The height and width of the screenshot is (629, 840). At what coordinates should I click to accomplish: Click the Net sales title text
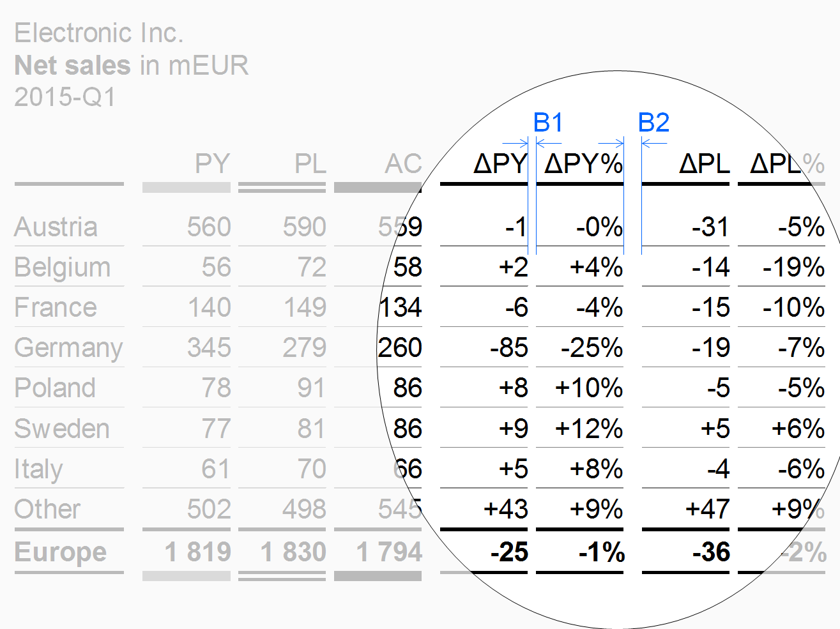(72, 65)
